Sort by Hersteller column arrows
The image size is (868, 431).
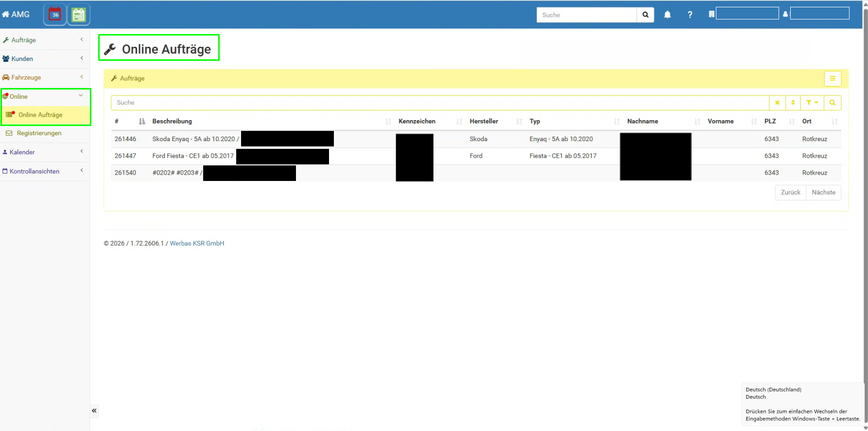519,122
